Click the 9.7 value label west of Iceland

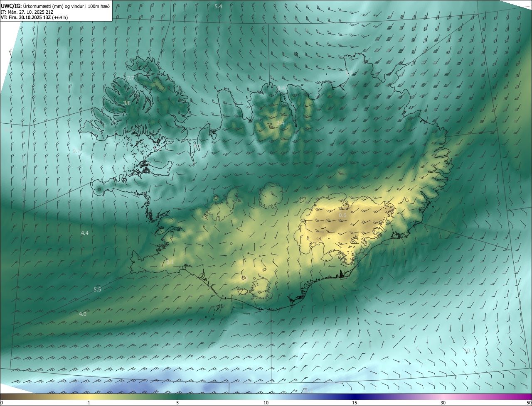(x=76, y=151)
